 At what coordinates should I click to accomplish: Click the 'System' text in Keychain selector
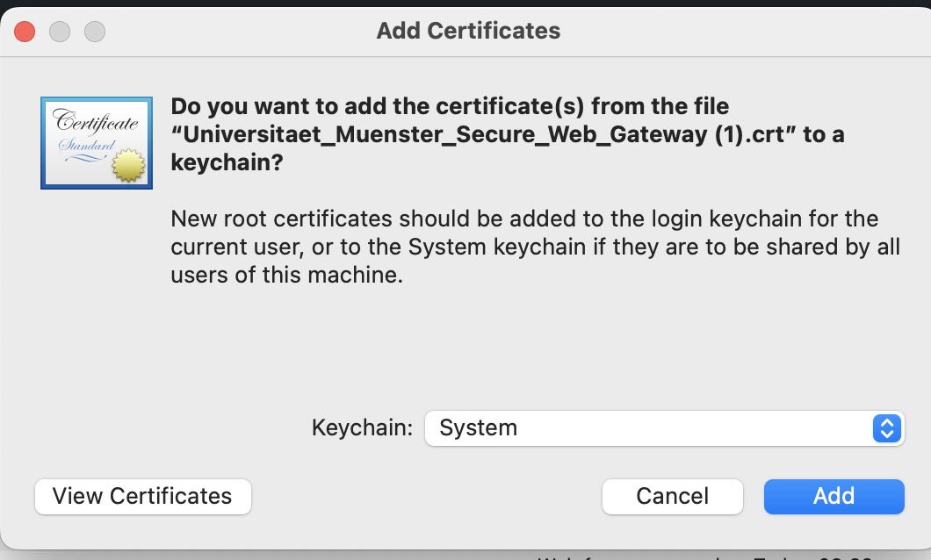[479, 428]
